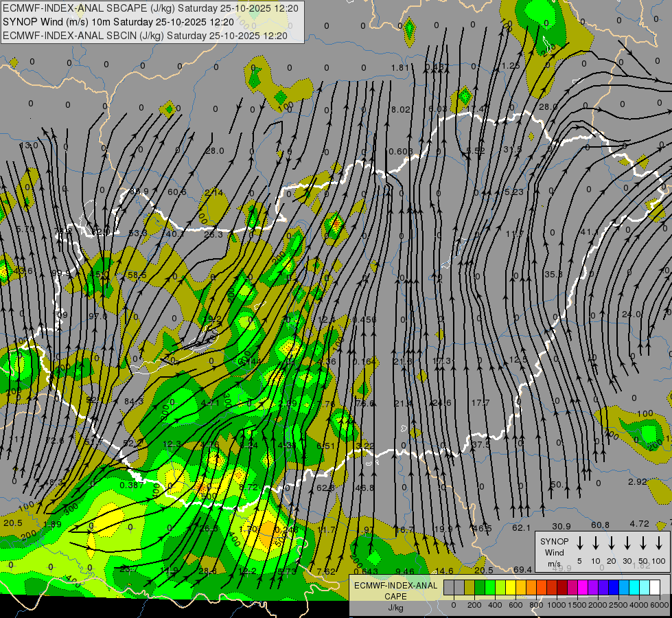Image resolution: width=672 pixels, height=618 pixels.
Task: Click the 58.5 value on the map
Action: [137, 275]
